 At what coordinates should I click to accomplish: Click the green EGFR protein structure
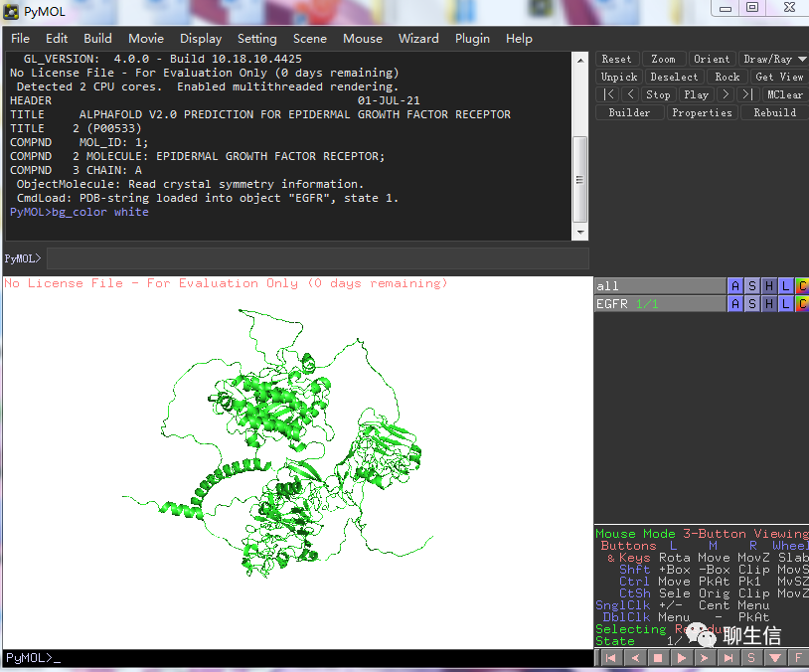point(278,444)
